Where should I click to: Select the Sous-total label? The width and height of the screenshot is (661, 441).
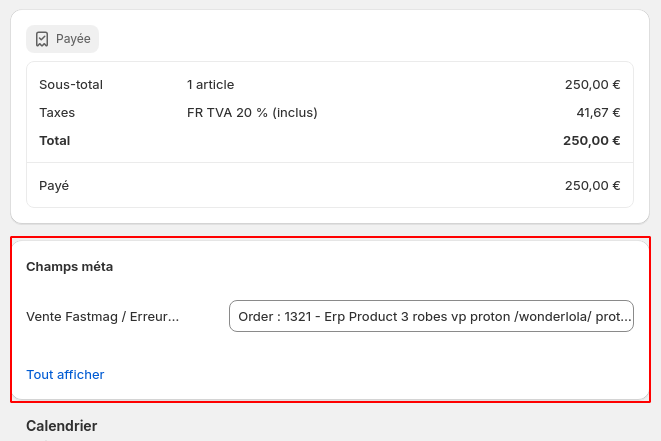pyautogui.click(x=71, y=85)
